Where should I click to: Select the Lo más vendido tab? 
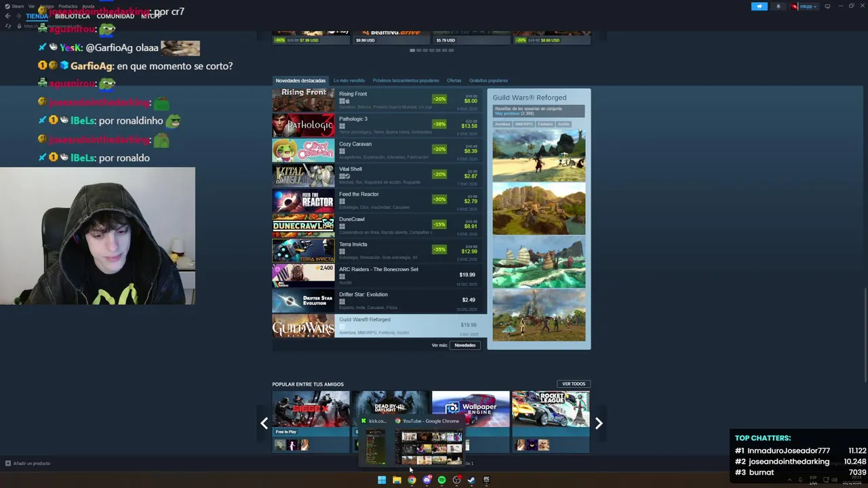coord(349,81)
